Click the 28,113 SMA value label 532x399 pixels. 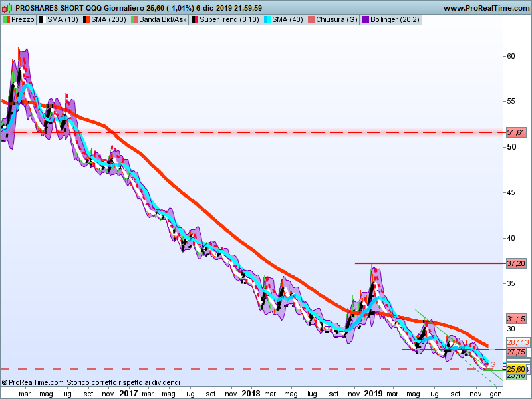click(517, 342)
